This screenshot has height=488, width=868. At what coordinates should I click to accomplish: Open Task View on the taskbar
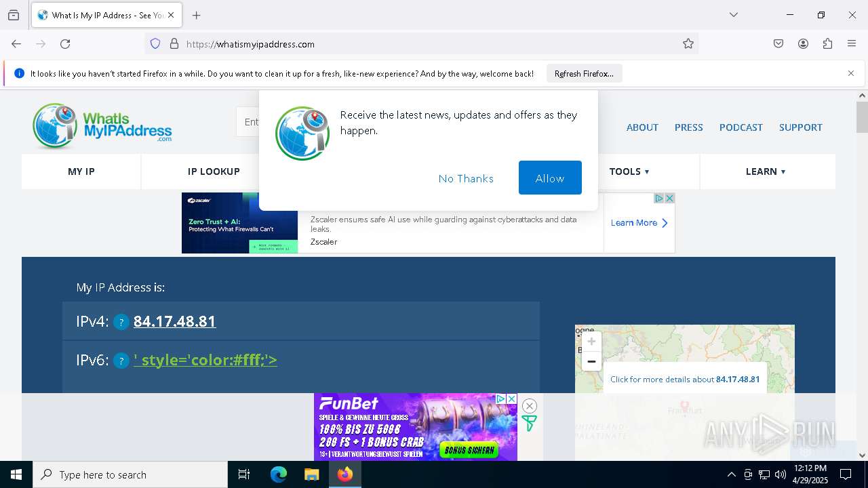[x=244, y=474]
